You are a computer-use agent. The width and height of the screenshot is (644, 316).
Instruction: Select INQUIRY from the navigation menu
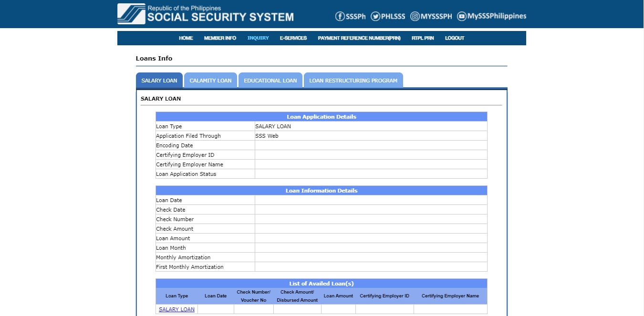(258, 38)
